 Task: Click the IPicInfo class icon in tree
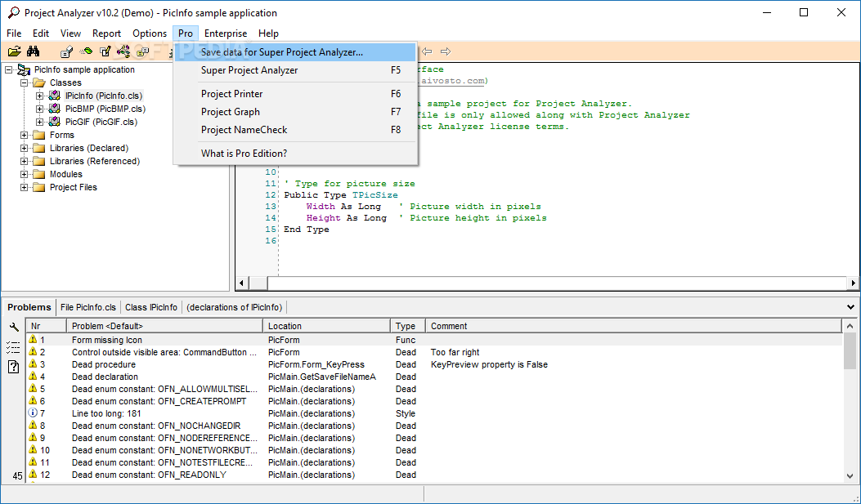[x=54, y=96]
